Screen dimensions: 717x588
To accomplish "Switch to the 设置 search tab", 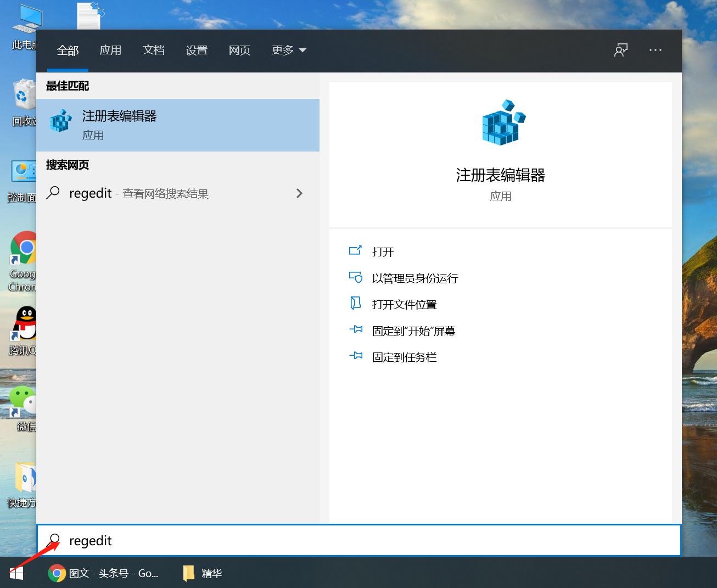I will click(x=196, y=50).
